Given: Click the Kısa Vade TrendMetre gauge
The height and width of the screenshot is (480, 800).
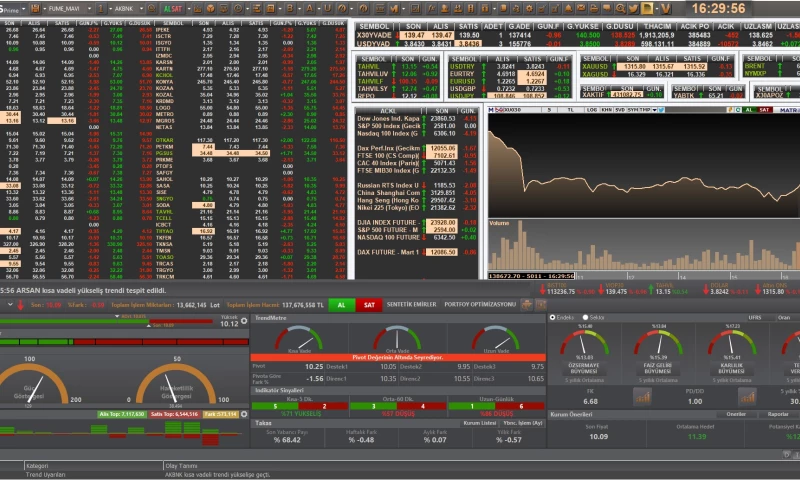Looking at the screenshot, I should point(300,340).
